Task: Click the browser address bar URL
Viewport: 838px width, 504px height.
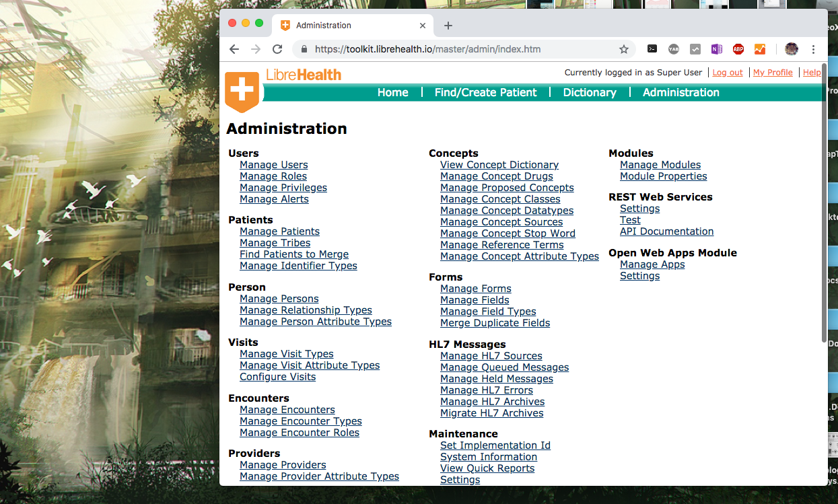Action: pos(427,49)
